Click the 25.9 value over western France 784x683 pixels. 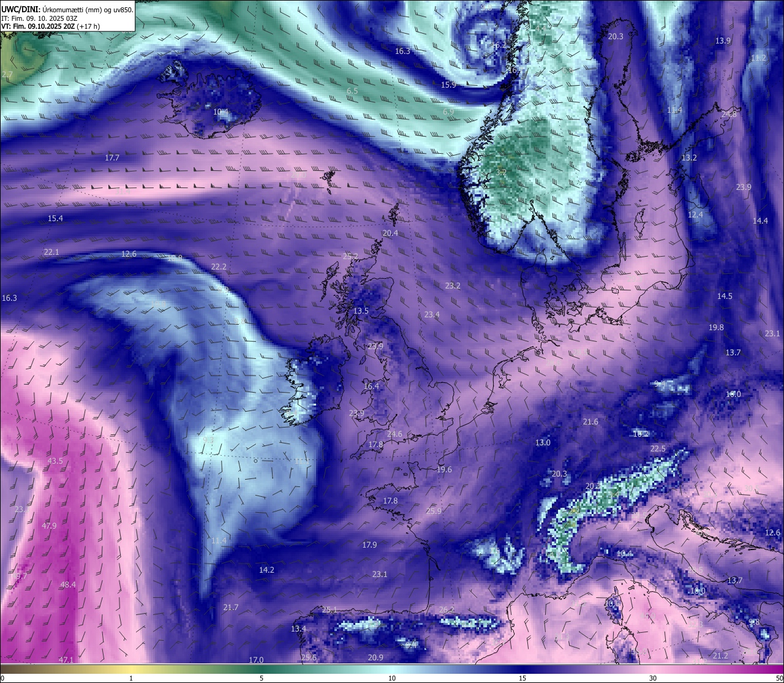(434, 510)
